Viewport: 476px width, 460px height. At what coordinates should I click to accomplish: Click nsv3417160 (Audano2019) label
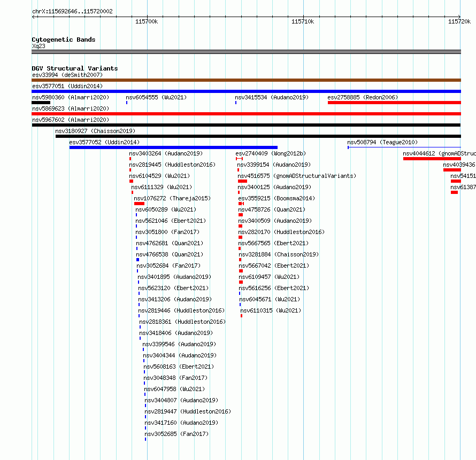coord(181,423)
